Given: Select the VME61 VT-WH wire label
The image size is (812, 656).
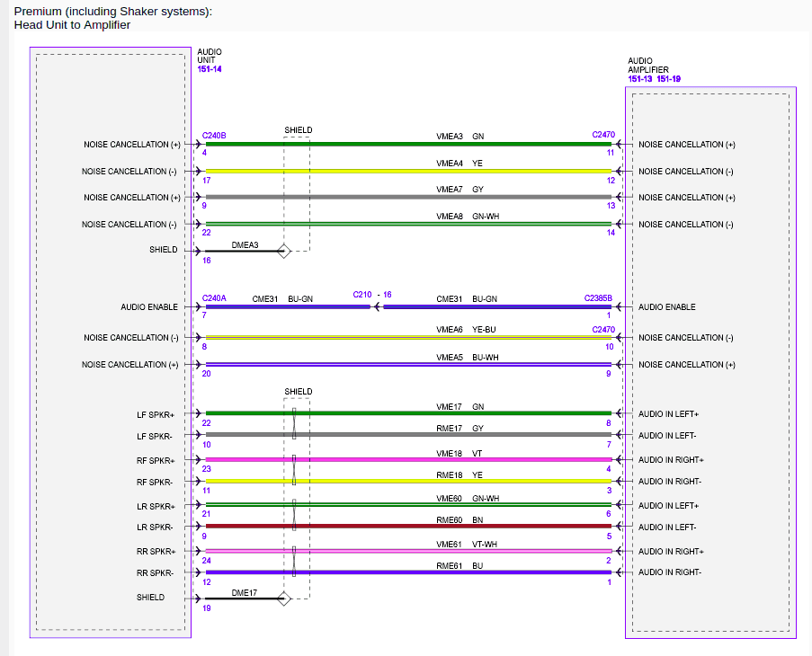Looking at the screenshot, I should coord(467,545).
